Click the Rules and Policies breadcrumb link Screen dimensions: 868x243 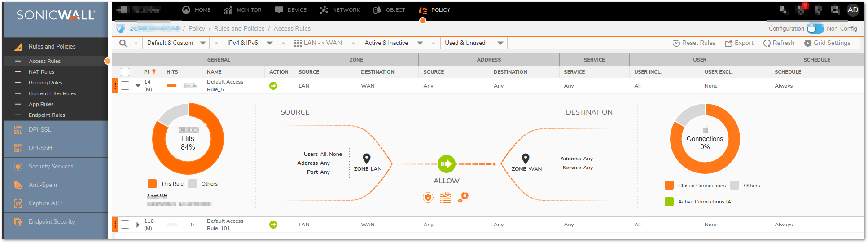(x=239, y=28)
